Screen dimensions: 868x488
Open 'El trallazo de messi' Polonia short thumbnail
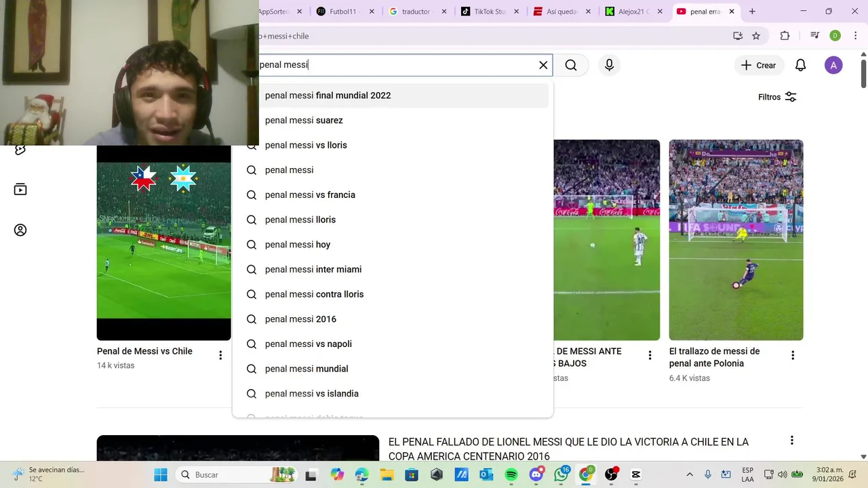pos(736,240)
